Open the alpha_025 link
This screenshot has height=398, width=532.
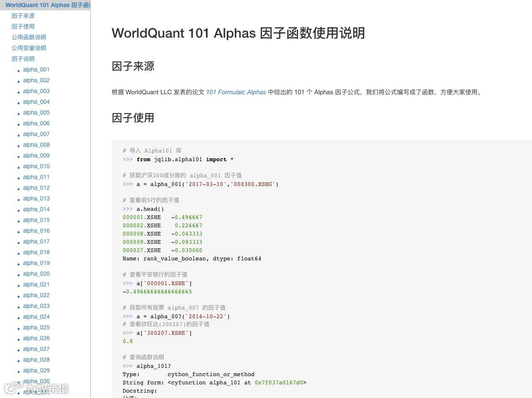tap(36, 327)
